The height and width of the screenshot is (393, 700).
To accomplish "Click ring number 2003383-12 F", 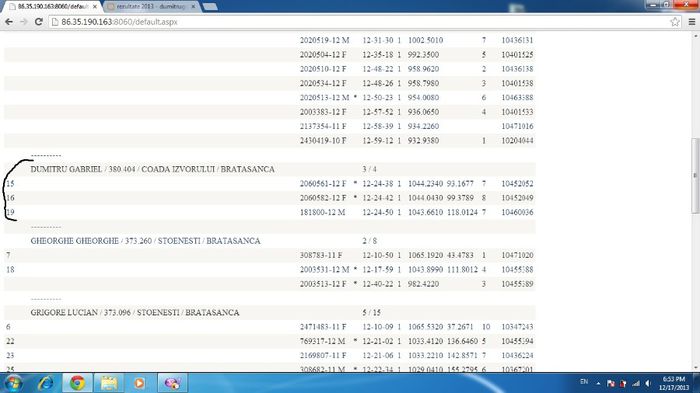I will pyautogui.click(x=323, y=112).
